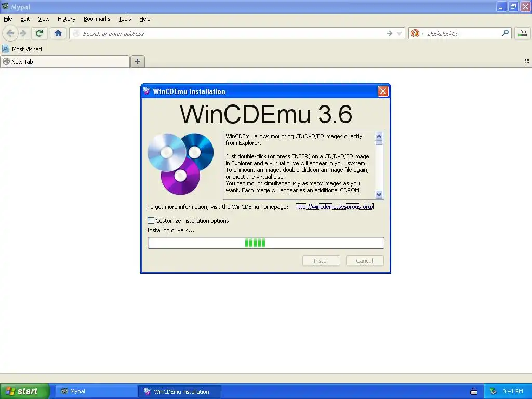Open the DuckDuckGo search engine selector
Screen dimensions: 532x399
pyautogui.click(x=417, y=33)
